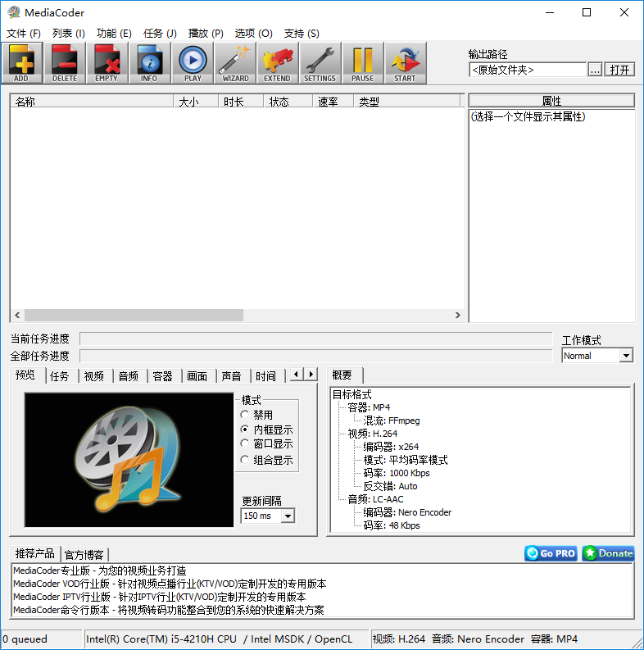Open the 列表 (I) menu
The image size is (644, 650).
[x=69, y=33]
